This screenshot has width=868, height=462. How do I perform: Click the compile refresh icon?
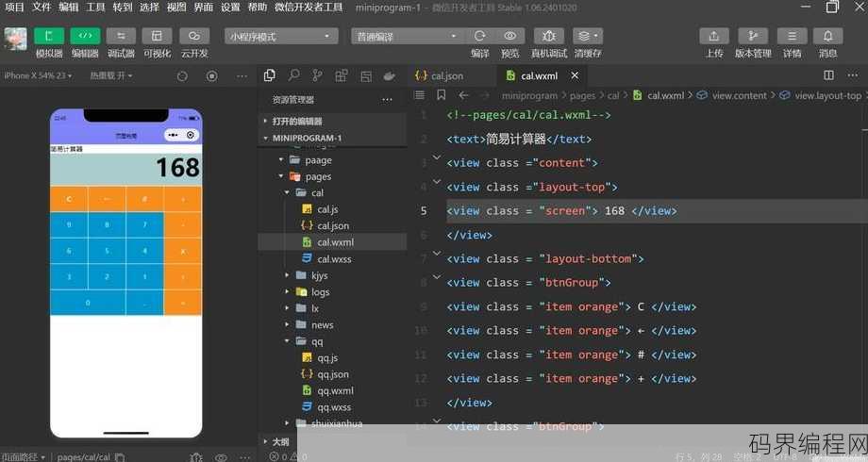[479, 36]
